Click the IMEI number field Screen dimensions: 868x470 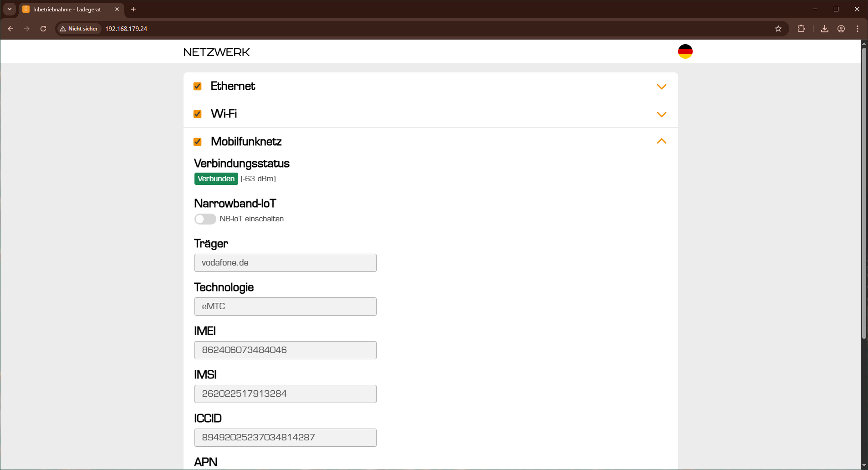[285, 350]
